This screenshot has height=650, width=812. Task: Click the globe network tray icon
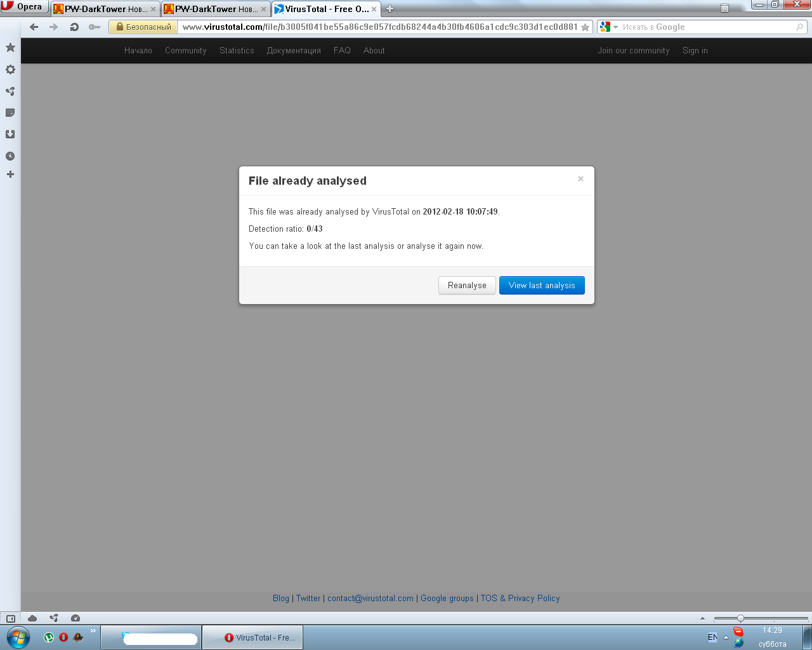(738, 643)
